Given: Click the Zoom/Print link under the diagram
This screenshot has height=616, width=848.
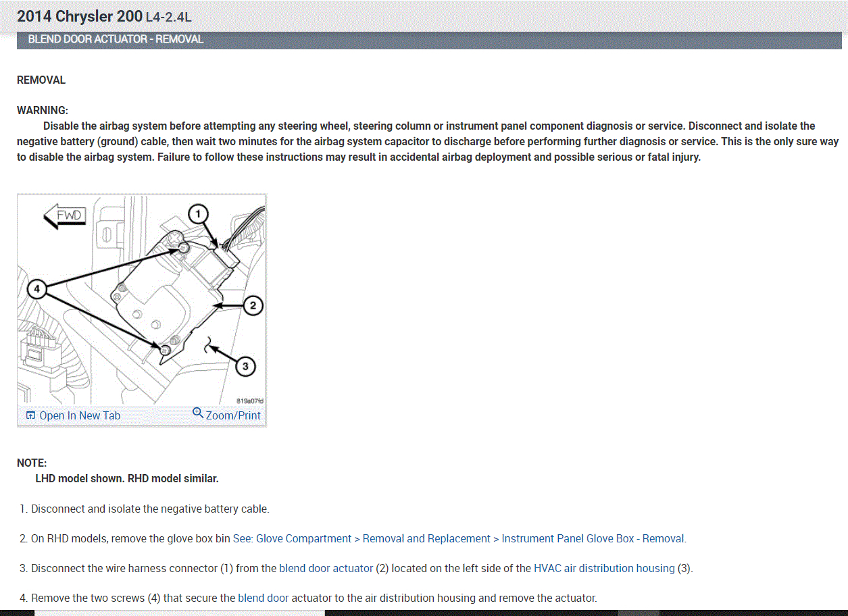Looking at the screenshot, I should pyautogui.click(x=233, y=415).
